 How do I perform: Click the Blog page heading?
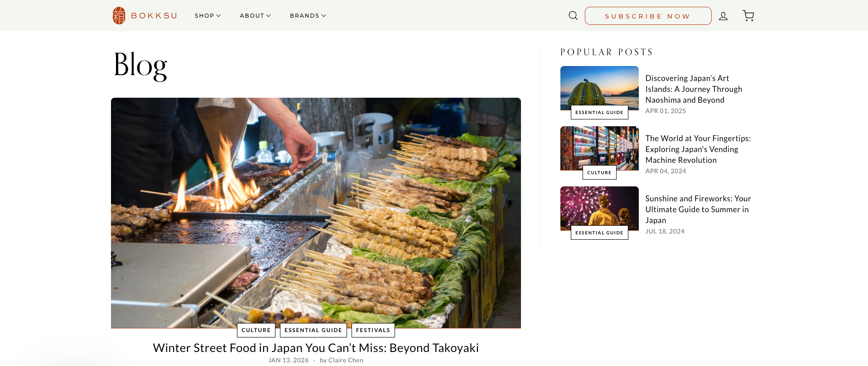pos(140,66)
